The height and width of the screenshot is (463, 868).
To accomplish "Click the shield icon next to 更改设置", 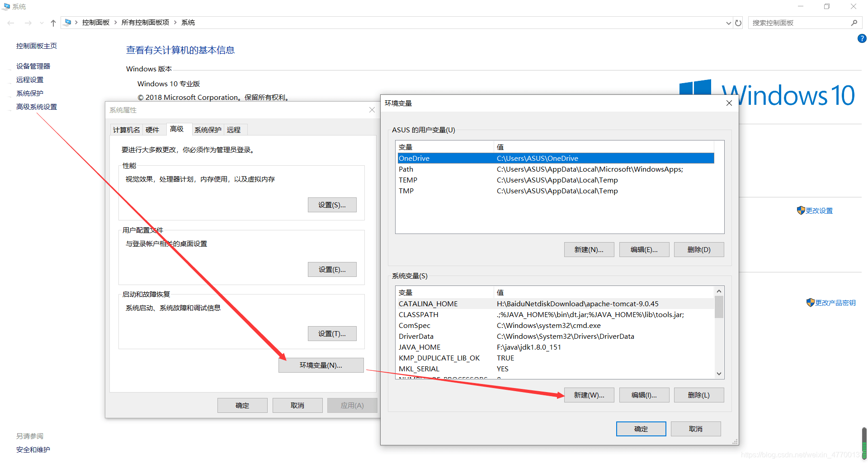I will pyautogui.click(x=801, y=210).
